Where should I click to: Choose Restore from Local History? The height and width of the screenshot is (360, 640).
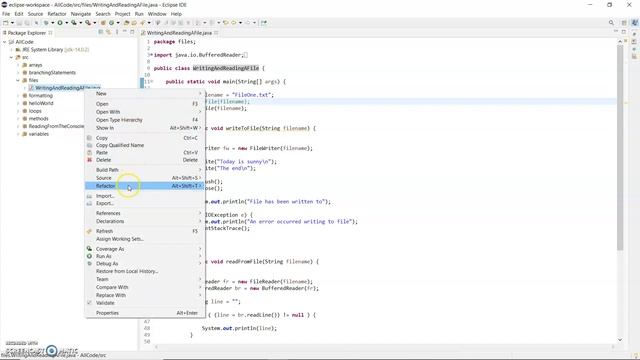(144, 271)
